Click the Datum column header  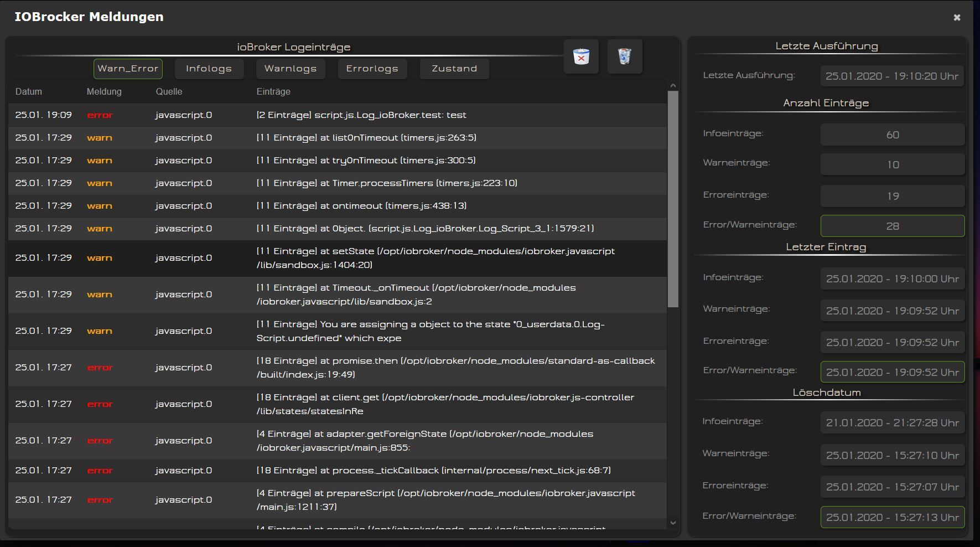(29, 92)
